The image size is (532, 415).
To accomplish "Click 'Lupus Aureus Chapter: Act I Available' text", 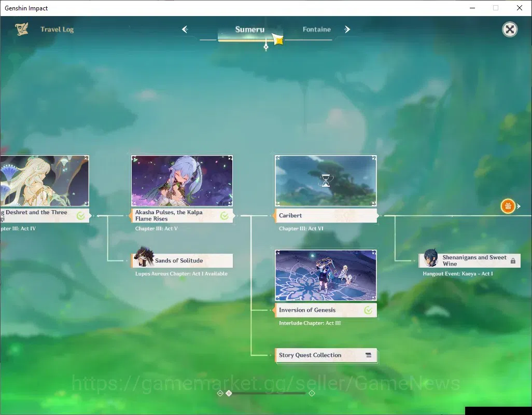I will 181,274.
